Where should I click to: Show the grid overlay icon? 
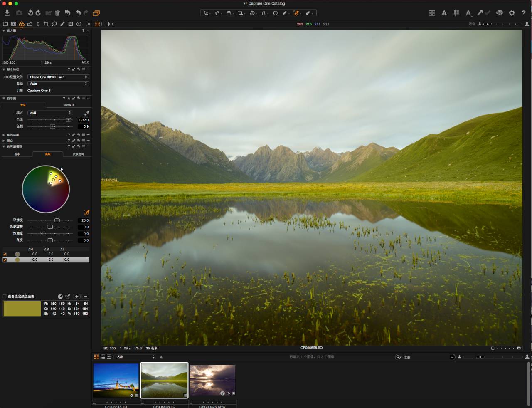click(456, 13)
